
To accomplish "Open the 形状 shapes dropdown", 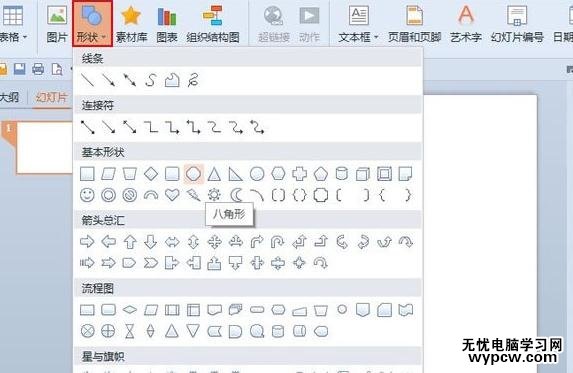I will click(x=92, y=23).
